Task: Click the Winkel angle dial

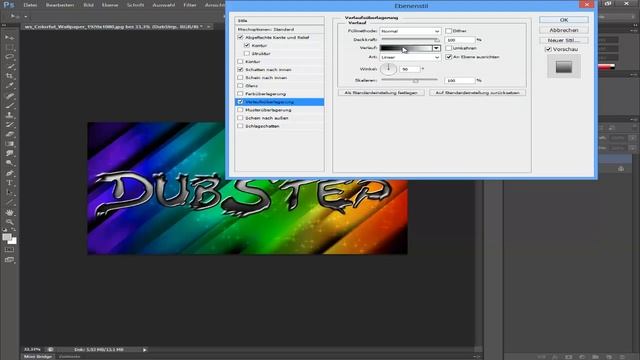Action: pos(388,69)
